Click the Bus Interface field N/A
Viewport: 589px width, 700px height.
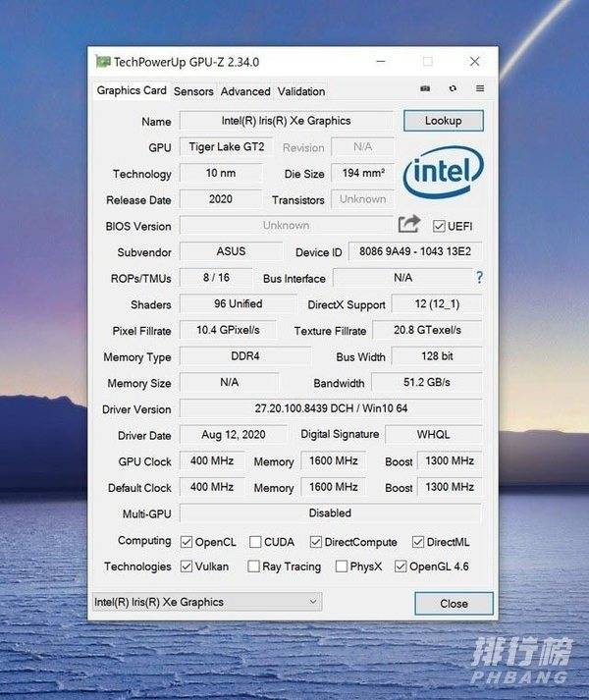[x=402, y=278]
